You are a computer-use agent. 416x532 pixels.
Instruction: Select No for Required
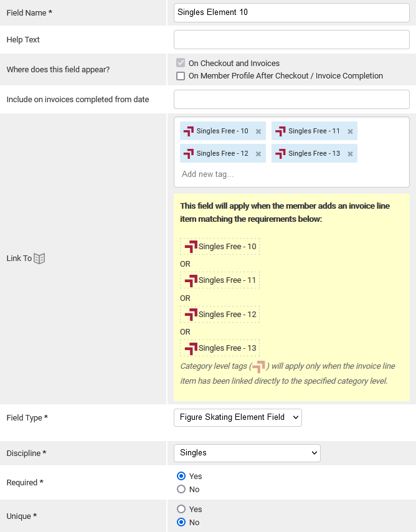pos(181,489)
